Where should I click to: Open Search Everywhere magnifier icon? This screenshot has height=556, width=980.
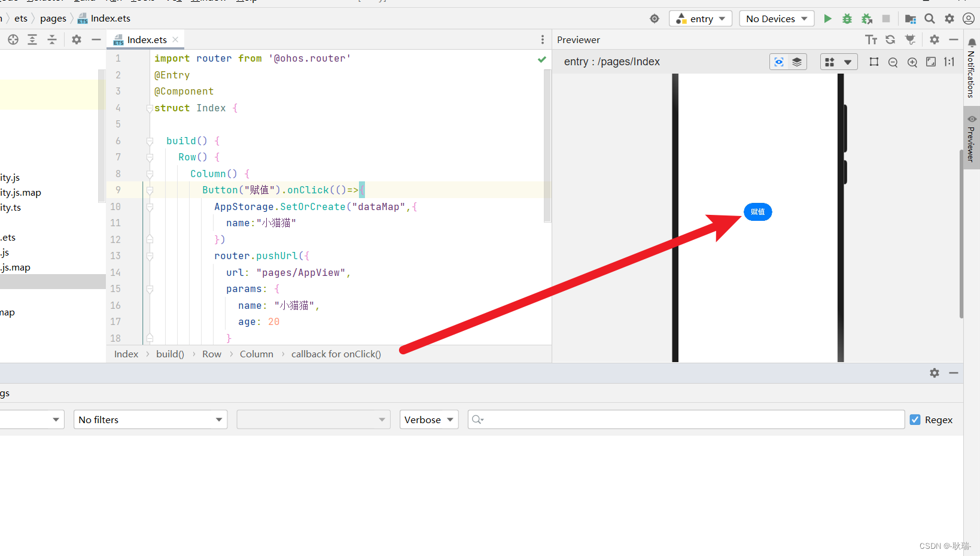click(930, 19)
